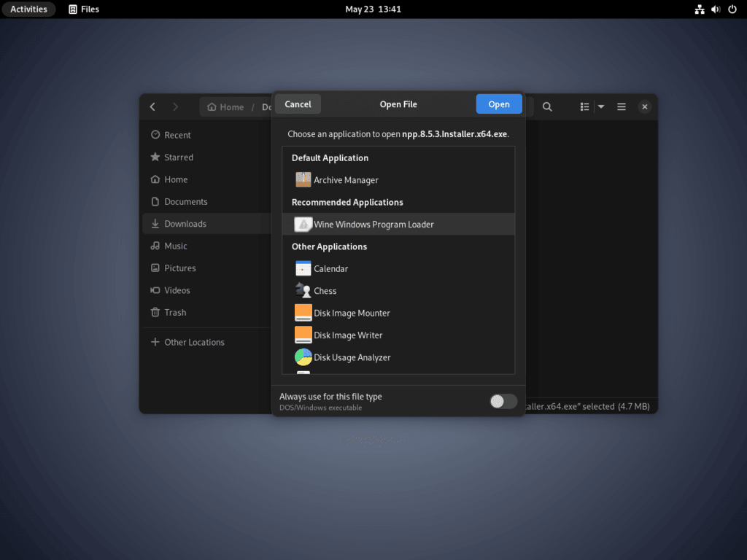The height and width of the screenshot is (560, 747).
Task: Select Archive Manager as default application
Action: tap(345, 179)
